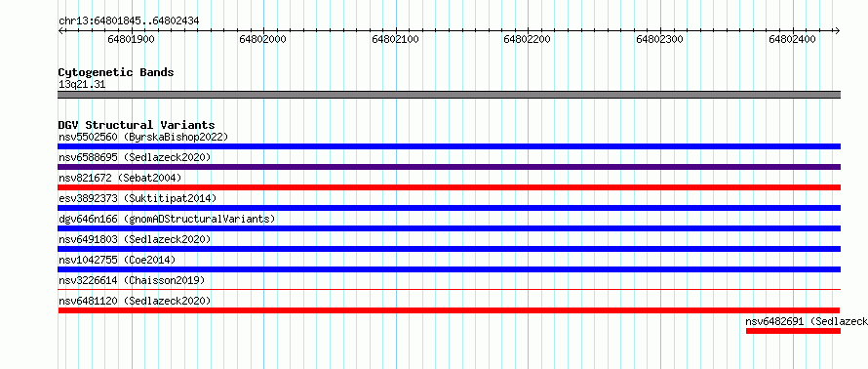This screenshot has height=369, width=868.
Task: Click ruler position 64802300
Action: (660, 39)
